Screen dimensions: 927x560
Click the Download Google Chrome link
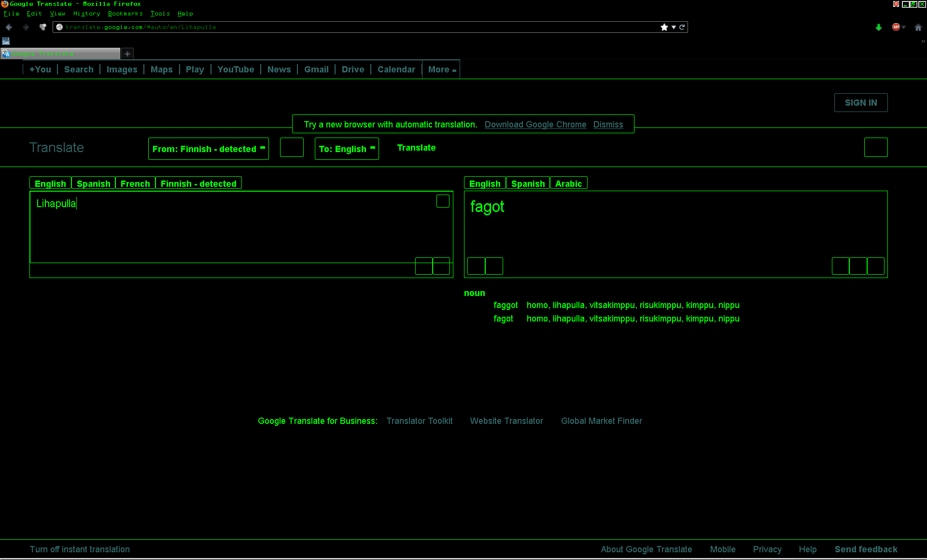535,125
